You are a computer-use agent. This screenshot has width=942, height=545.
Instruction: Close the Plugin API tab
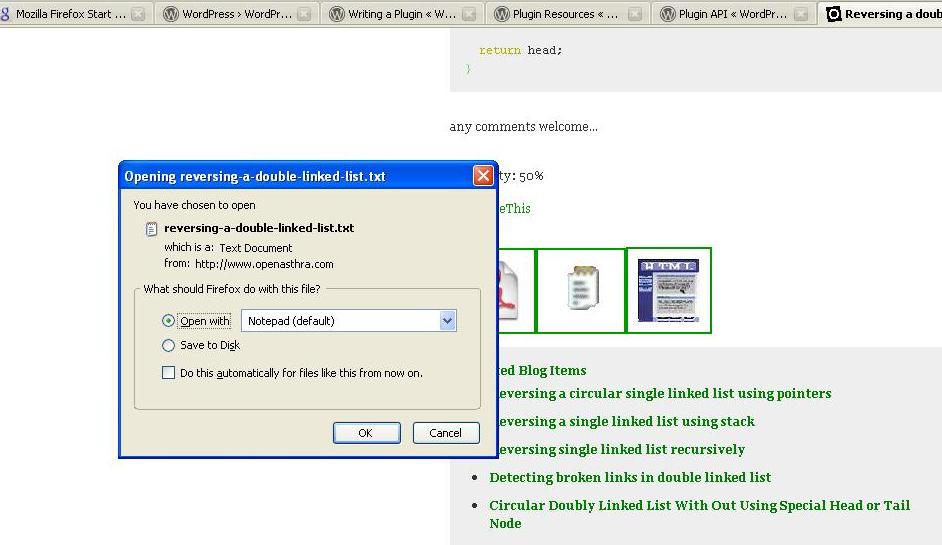pyautogui.click(x=800, y=14)
